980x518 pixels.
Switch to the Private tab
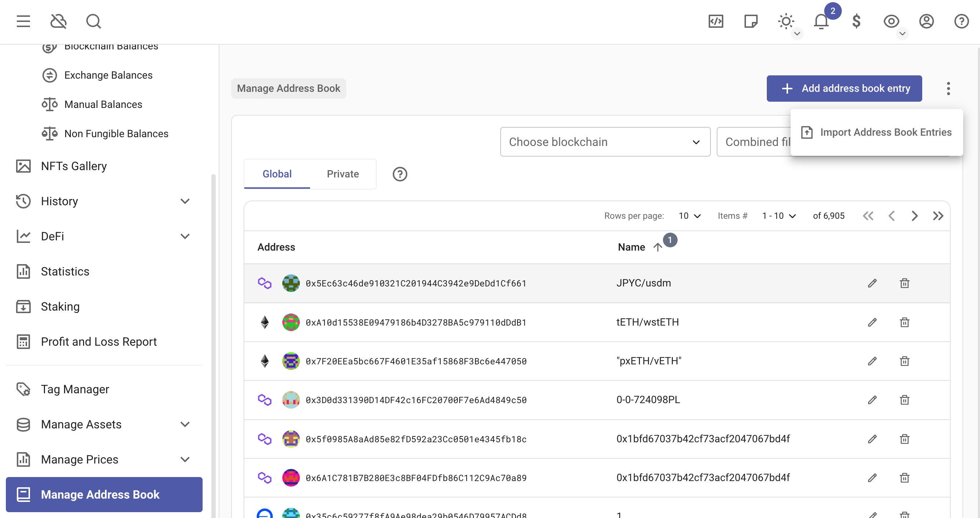tap(343, 173)
